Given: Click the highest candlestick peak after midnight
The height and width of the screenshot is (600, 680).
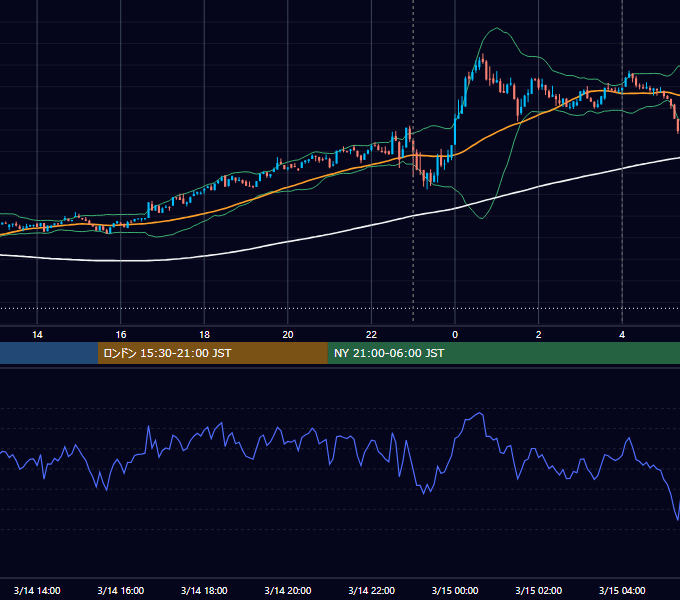Looking at the screenshot, I should pyautogui.click(x=482, y=58).
